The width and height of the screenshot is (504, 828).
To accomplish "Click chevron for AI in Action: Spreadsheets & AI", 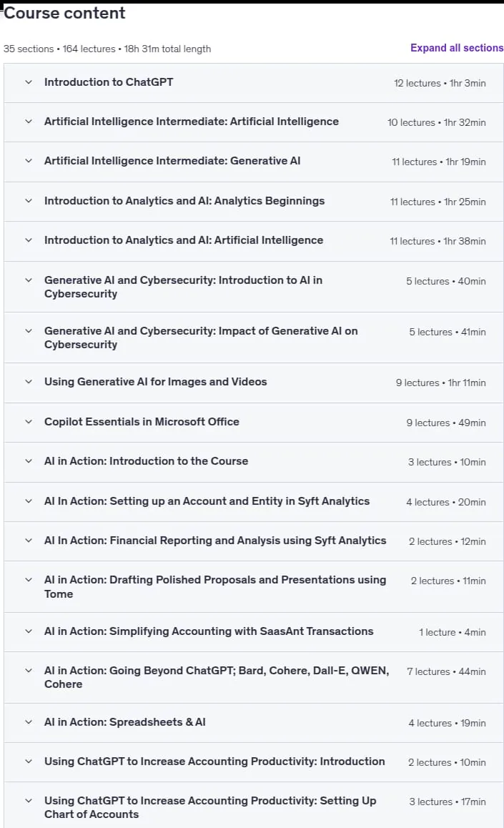I will [x=29, y=722].
